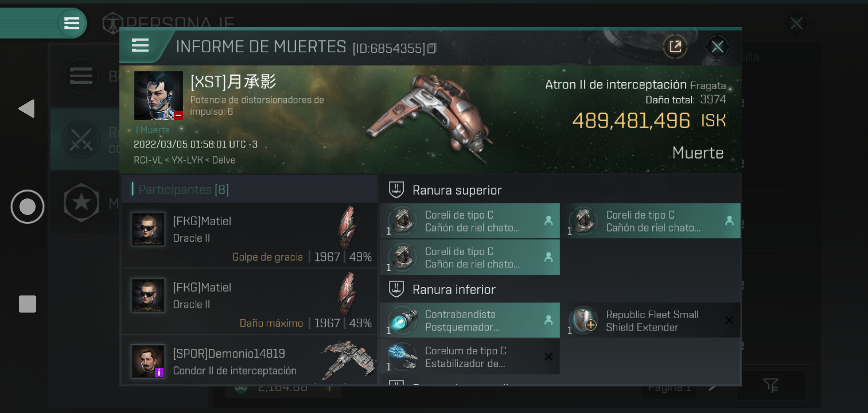The height and width of the screenshot is (413, 868).
Task: Open the kill report hamburger menu
Action: click(140, 46)
